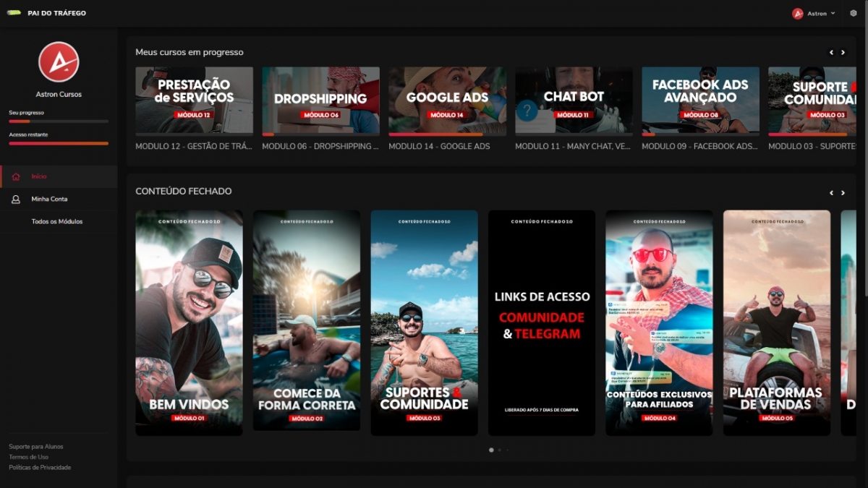This screenshot has height=488, width=868.
Task: Select Minha Conta menu item
Action: (49, 199)
